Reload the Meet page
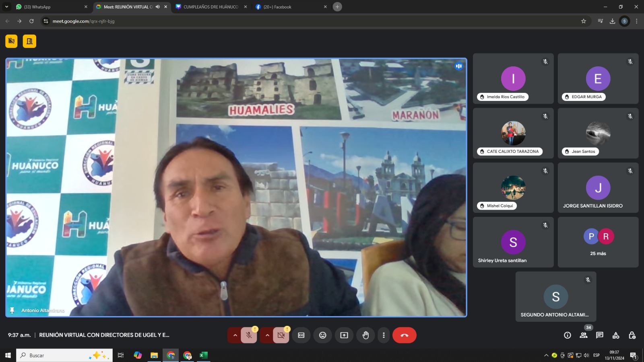 31,21
